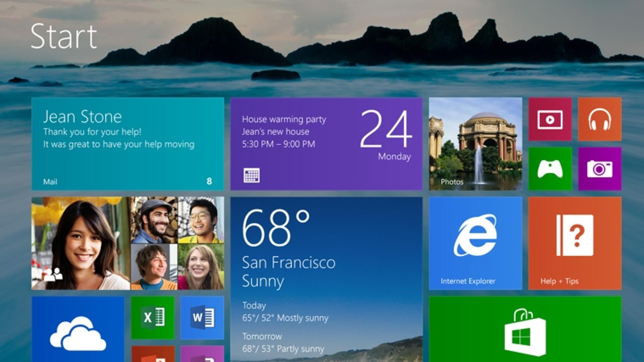Viewport: 644px width, 362px height.
Task: Open the Xbox Games controller tile
Action: 550,169
